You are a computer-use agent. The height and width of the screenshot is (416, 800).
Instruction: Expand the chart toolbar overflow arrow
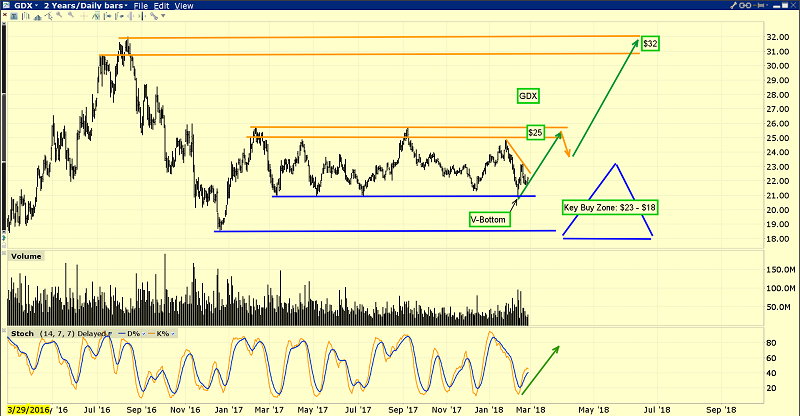[163, 16]
